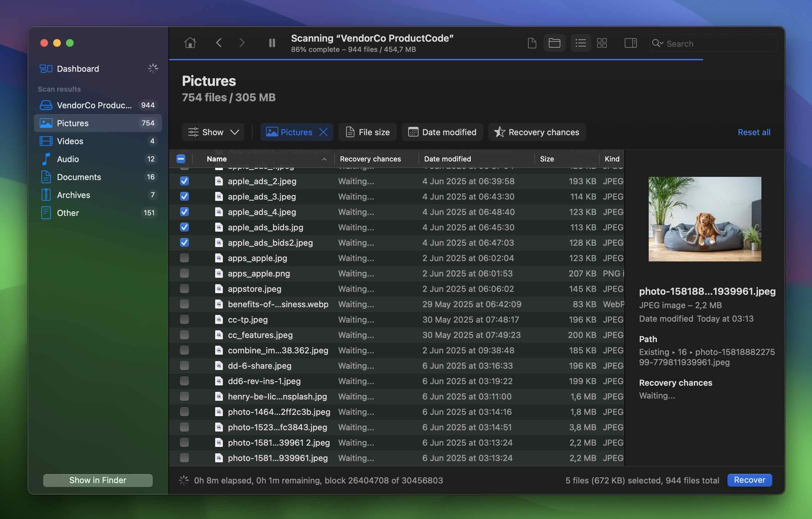This screenshot has width=812, height=519.
Task: Open the Audio category
Action: 98,159
